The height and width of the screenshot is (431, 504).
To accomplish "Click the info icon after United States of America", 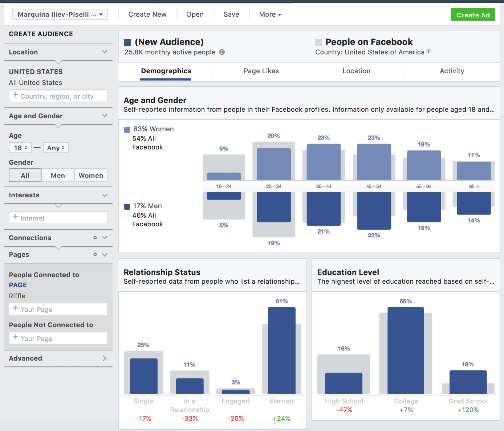I will (x=429, y=51).
